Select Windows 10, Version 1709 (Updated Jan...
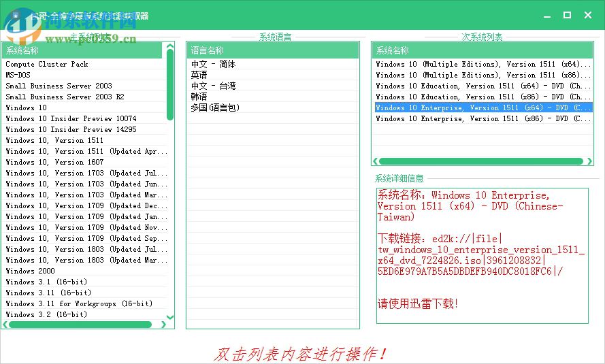Image resolution: width=605 pixels, height=364 pixels. coord(85,216)
